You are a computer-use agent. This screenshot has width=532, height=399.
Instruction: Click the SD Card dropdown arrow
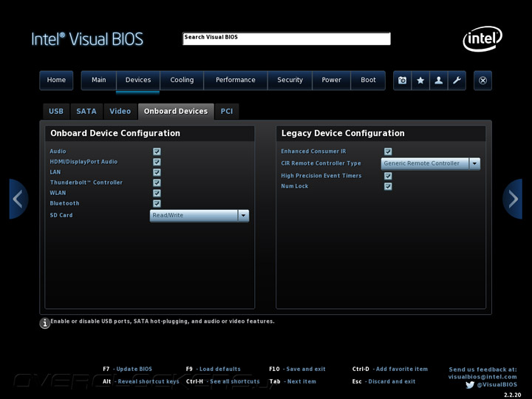click(243, 216)
